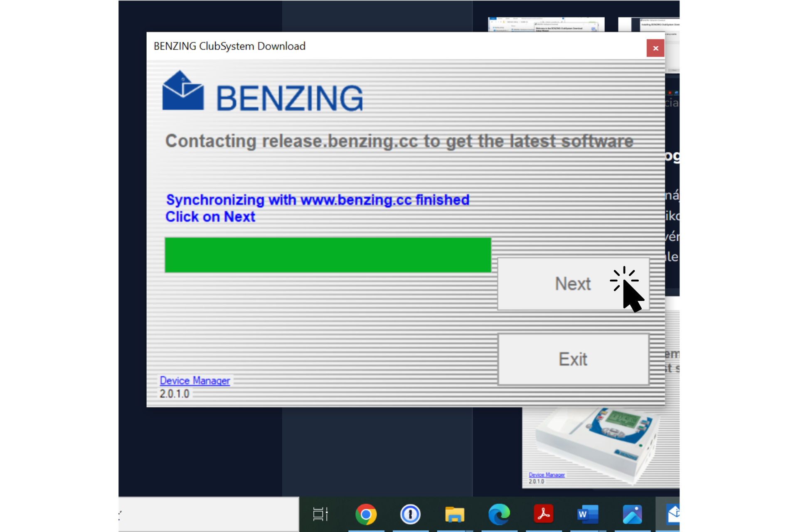Open the Device Manager link in dialog

(195, 381)
